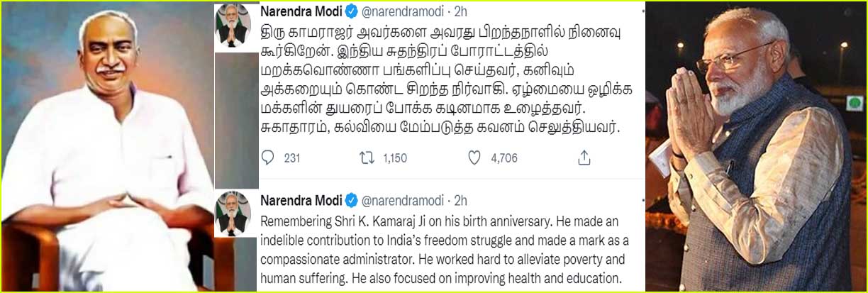Click Narendra Modi name on English tweet
The width and height of the screenshot is (868, 293).
click(x=301, y=201)
